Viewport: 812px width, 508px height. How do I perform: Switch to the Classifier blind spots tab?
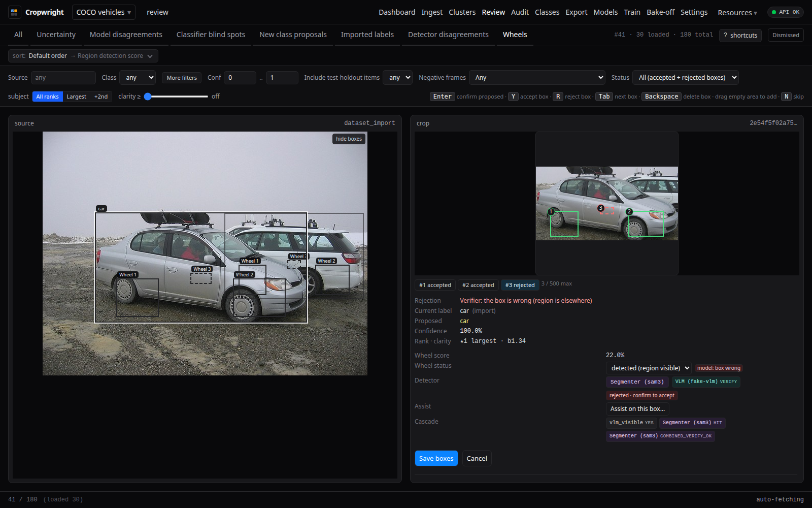click(x=211, y=35)
